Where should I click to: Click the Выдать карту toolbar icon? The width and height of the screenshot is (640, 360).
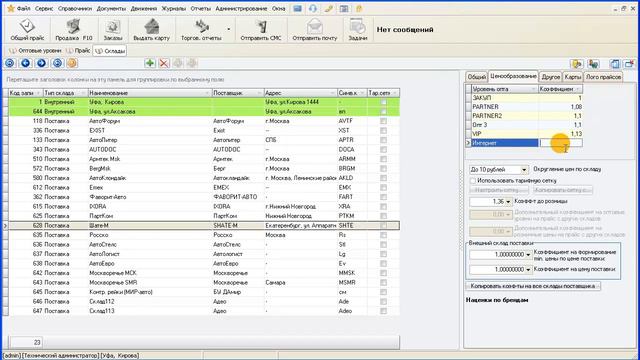(x=151, y=29)
